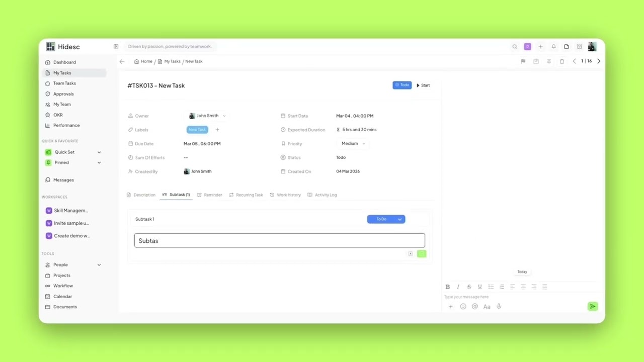Expand the Quick Set section
This screenshot has height=362, width=644.
99,152
